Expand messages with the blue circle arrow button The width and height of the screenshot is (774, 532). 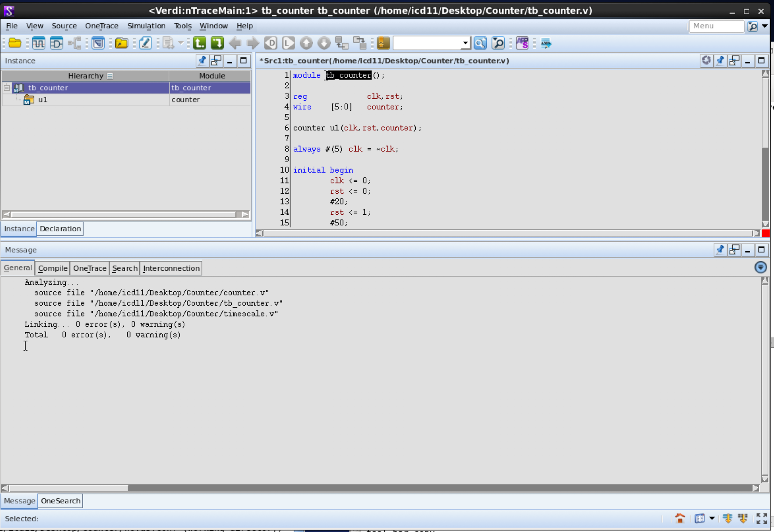pyautogui.click(x=761, y=267)
